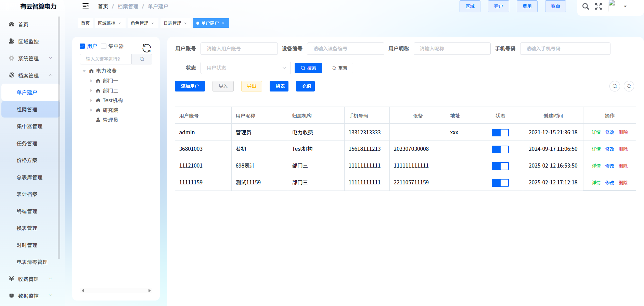This screenshot has height=306, width=644.
Task: Expand the 部门一 tree node
Action: 91,81
